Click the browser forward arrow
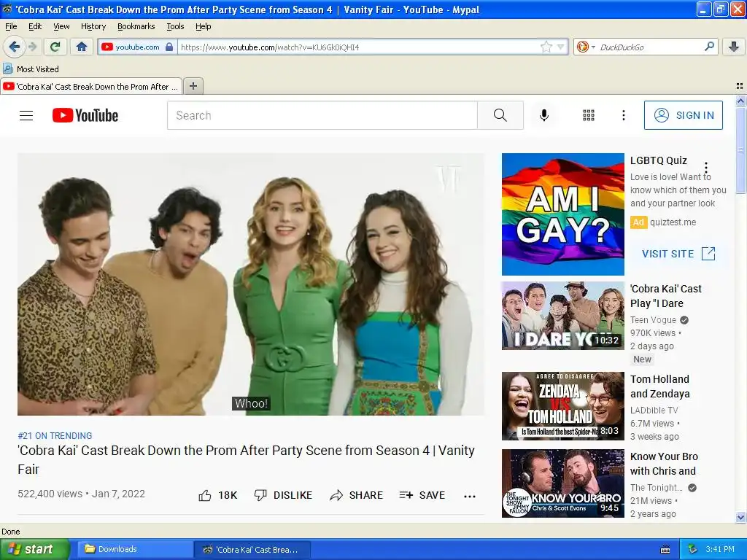This screenshot has width=747, height=560. tap(32, 47)
